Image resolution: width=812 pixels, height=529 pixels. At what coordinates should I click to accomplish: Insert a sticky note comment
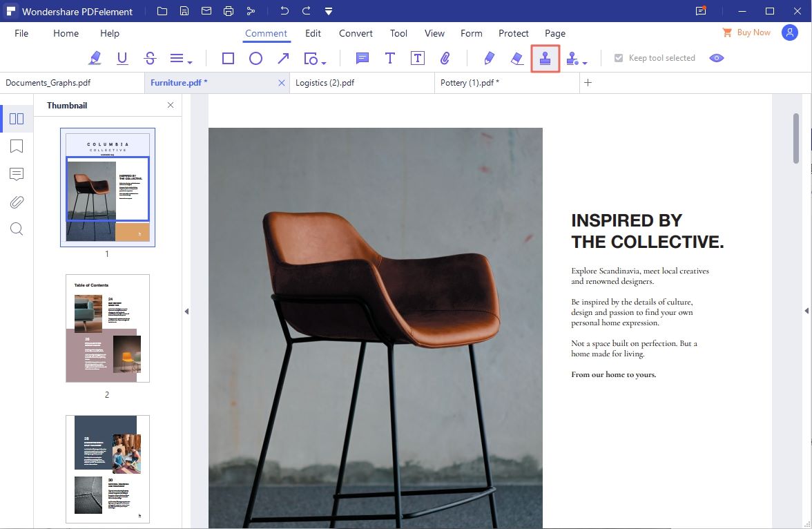362,58
